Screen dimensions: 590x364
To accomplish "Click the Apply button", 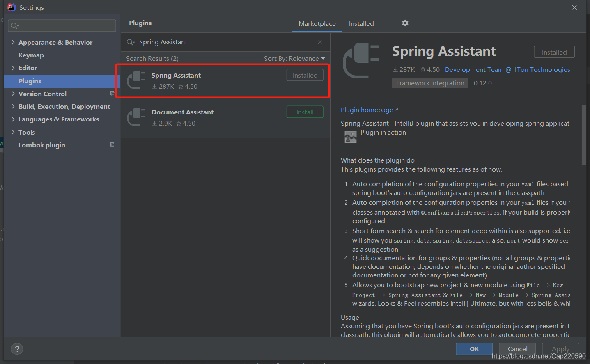I will tap(560, 349).
